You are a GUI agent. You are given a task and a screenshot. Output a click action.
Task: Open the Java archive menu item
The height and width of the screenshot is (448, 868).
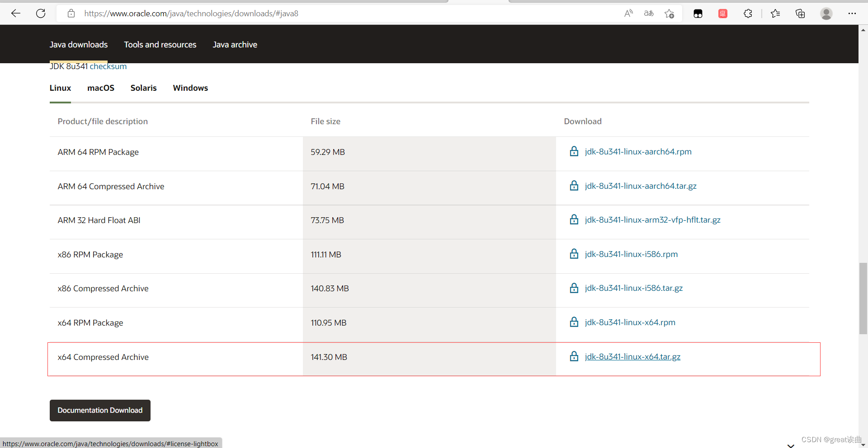click(235, 45)
